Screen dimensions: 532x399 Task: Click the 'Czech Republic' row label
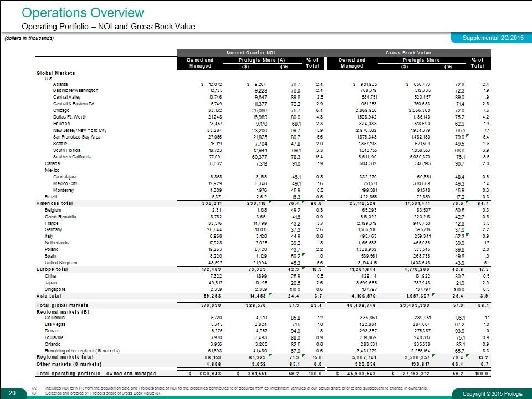60,217
